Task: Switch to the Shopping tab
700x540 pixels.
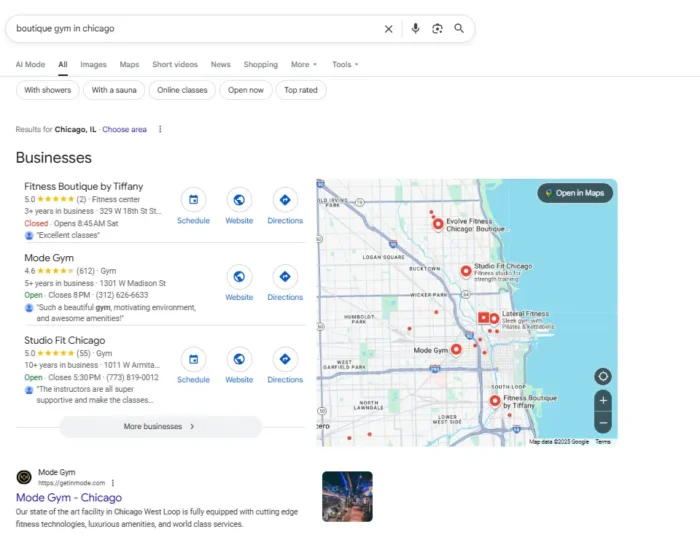Action: (261, 65)
